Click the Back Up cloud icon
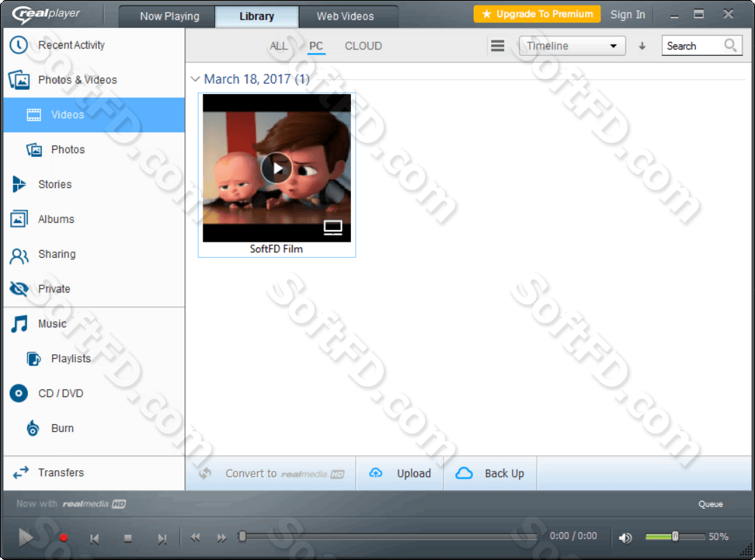The image size is (755, 560). click(x=464, y=474)
